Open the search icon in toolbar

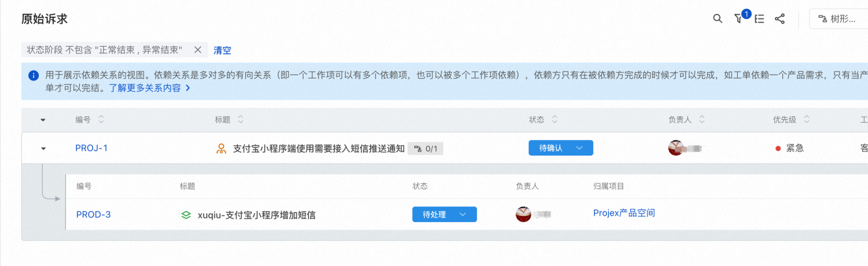(x=718, y=19)
